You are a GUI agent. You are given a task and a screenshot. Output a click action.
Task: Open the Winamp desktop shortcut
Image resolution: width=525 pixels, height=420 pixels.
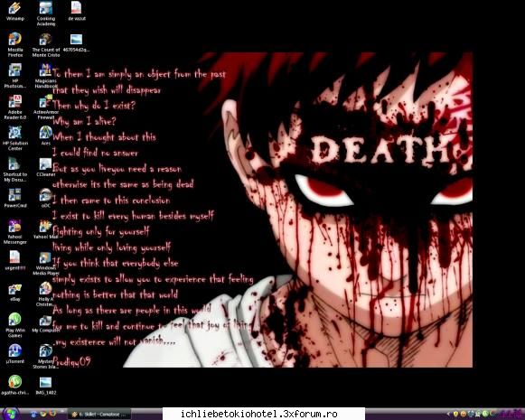tap(15, 12)
